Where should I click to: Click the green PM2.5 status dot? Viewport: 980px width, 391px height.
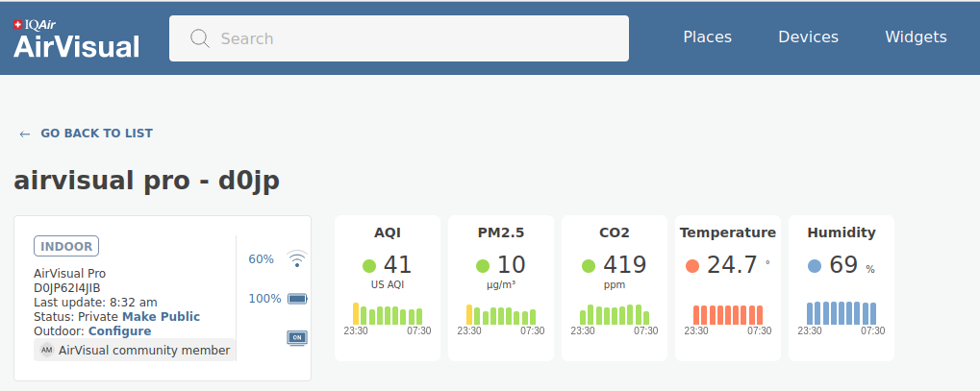[483, 266]
